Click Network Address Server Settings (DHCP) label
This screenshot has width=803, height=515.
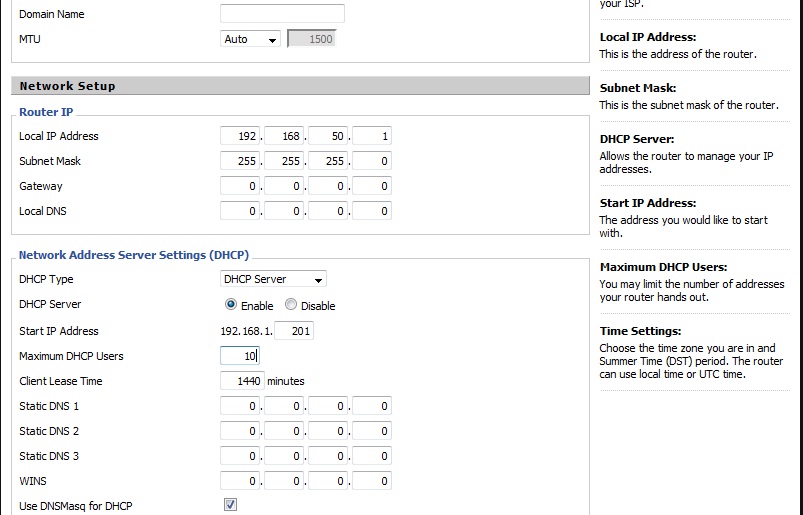(x=134, y=255)
